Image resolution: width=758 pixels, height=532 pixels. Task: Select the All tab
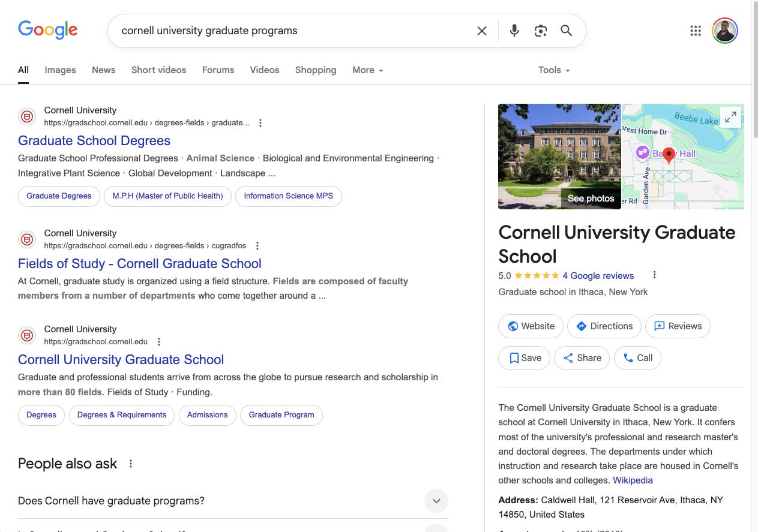(x=23, y=70)
